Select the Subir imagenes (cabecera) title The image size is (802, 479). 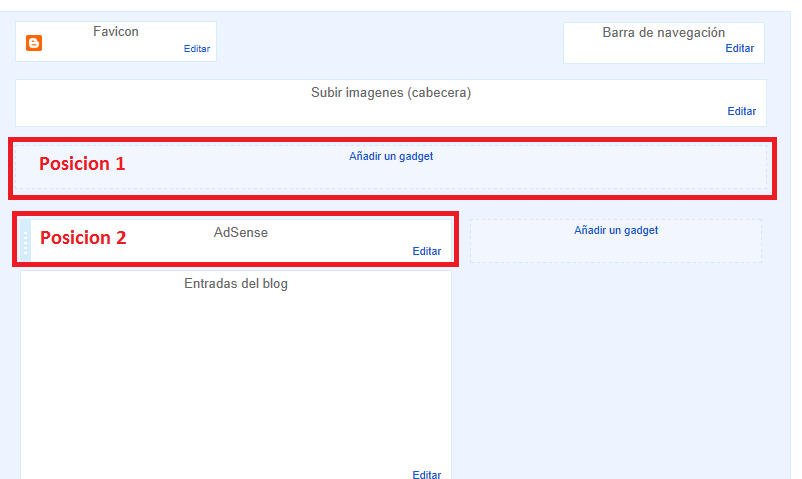[x=391, y=93]
